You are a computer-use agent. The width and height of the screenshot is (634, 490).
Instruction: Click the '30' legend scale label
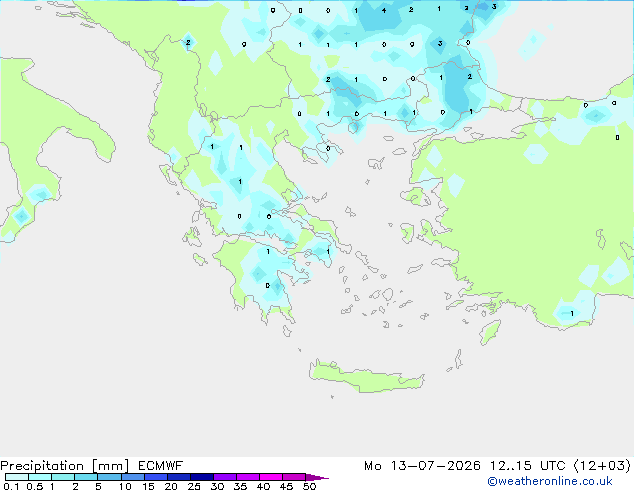(x=217, y=486)
